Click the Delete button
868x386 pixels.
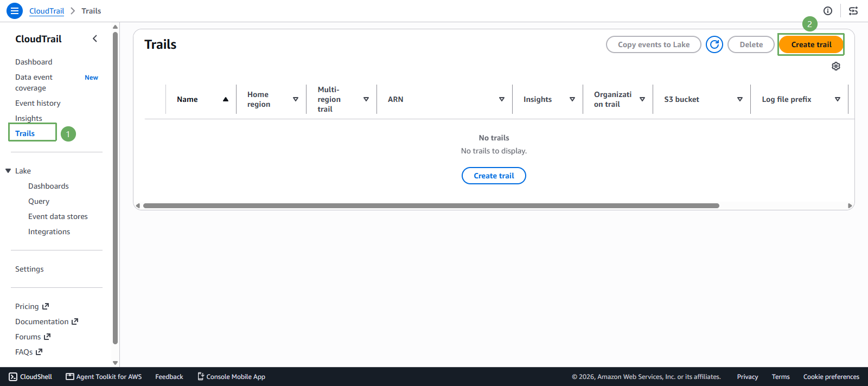click(751, 44)
